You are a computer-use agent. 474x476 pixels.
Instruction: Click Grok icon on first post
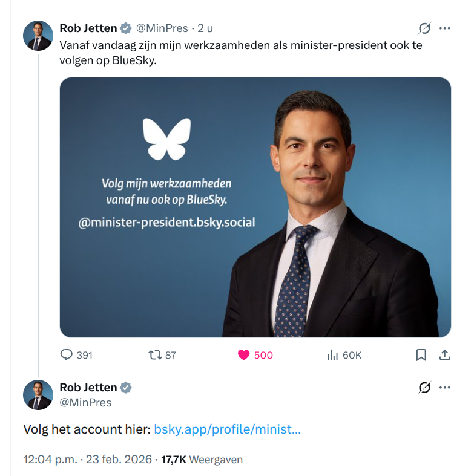click(424, 28)
